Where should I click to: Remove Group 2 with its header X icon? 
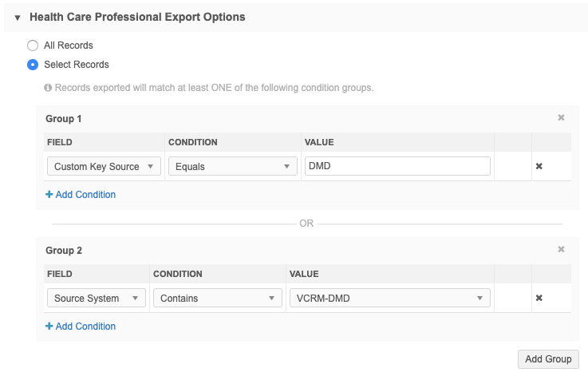click(561, 250)
